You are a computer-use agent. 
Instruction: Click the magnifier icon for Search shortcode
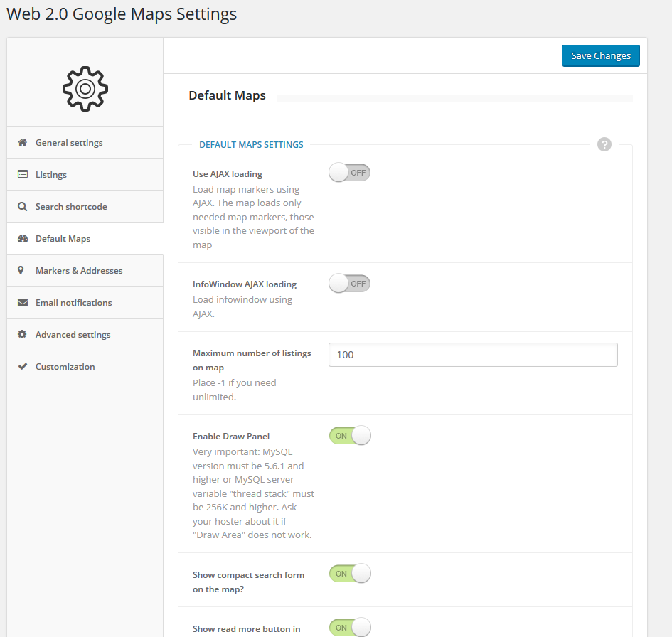[22, 206]
